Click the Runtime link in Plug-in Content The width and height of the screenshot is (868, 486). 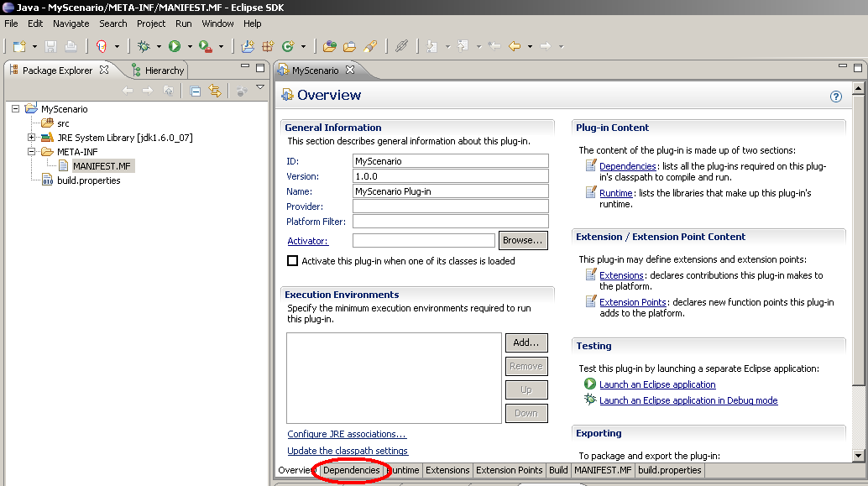click(615, 193)
